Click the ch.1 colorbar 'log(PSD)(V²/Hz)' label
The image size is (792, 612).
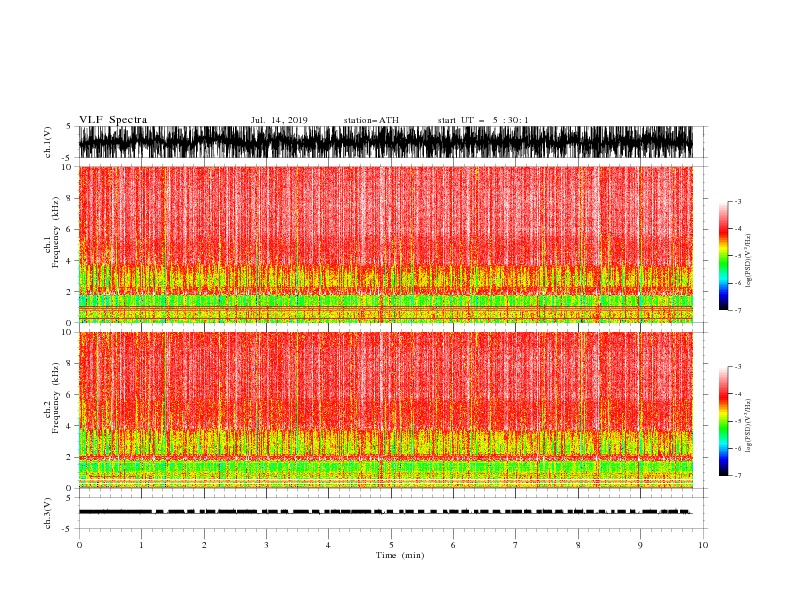click(748, 261)
